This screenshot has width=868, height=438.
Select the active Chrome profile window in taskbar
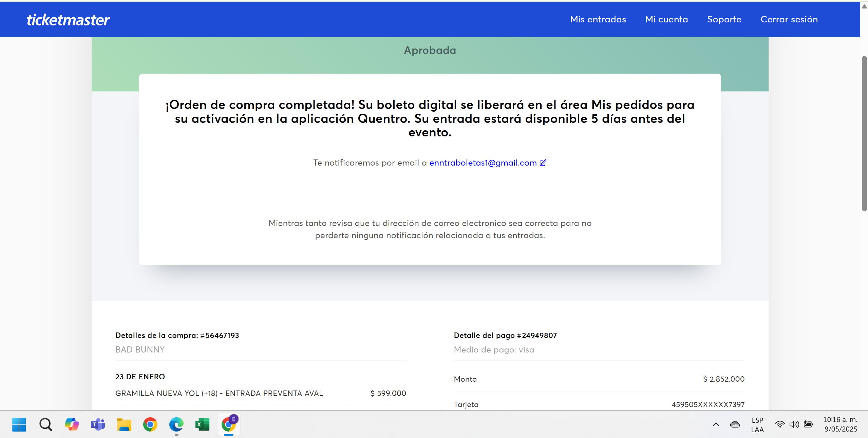point(229,424)
